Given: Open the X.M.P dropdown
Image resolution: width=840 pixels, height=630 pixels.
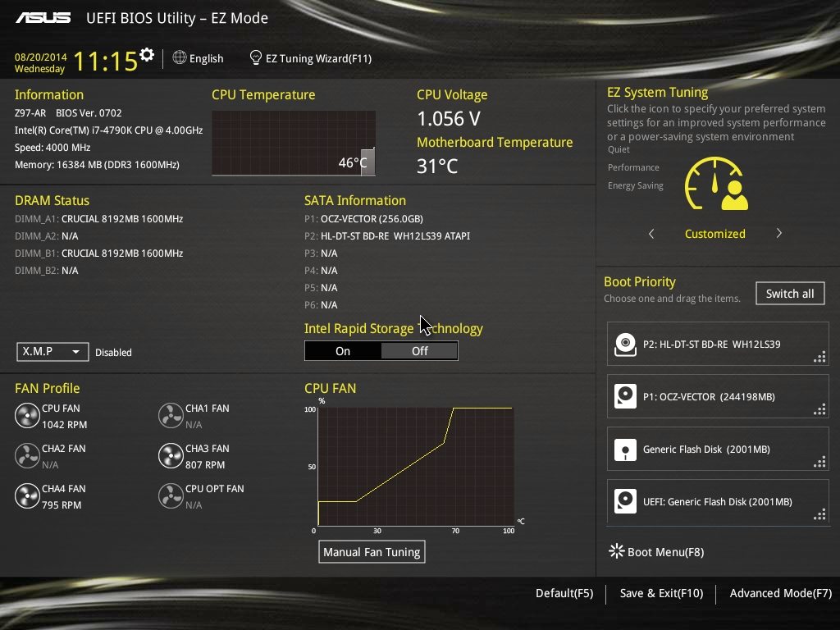Looking at the screenshot, I should click(52, 351).
